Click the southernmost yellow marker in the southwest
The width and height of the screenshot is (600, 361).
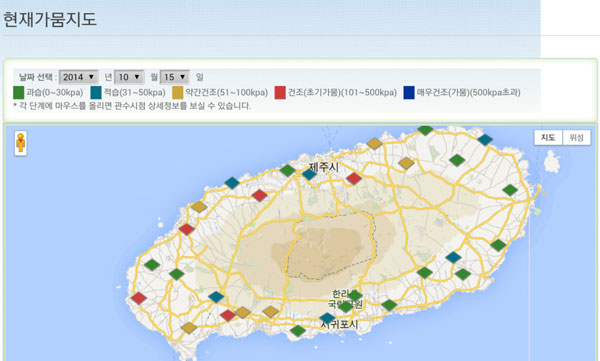click(x=189, y=328)
